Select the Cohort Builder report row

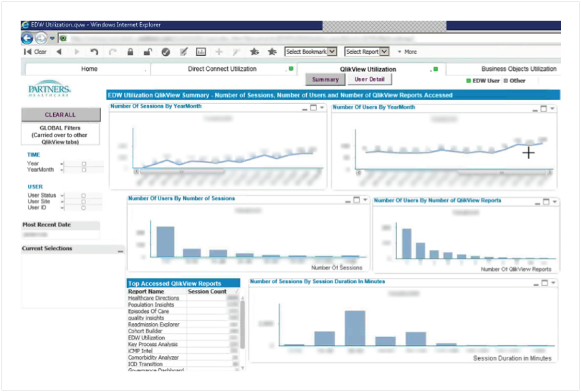point(183,331)
